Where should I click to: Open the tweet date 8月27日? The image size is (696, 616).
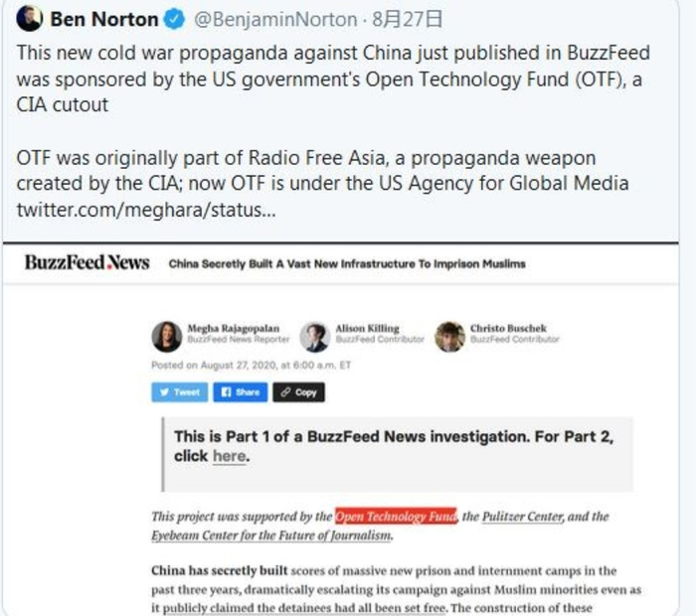coord(407,20)
